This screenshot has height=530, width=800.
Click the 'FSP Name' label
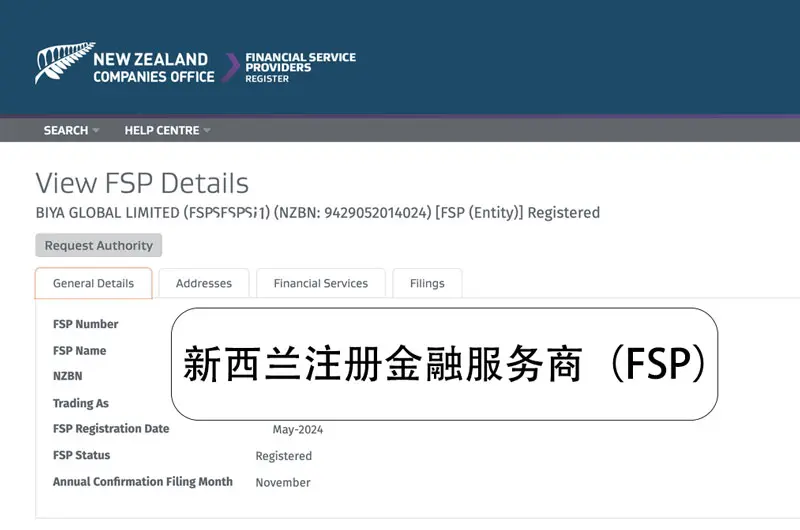79,350
